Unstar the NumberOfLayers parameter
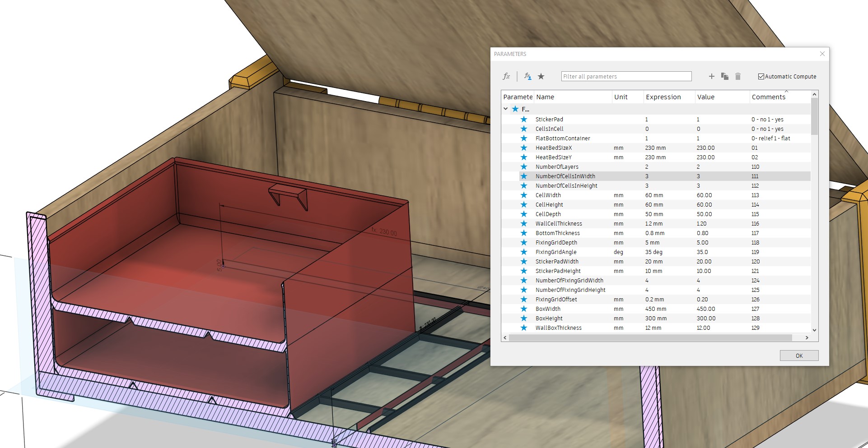This screenshot has height=448, width=868. point(523,166)
